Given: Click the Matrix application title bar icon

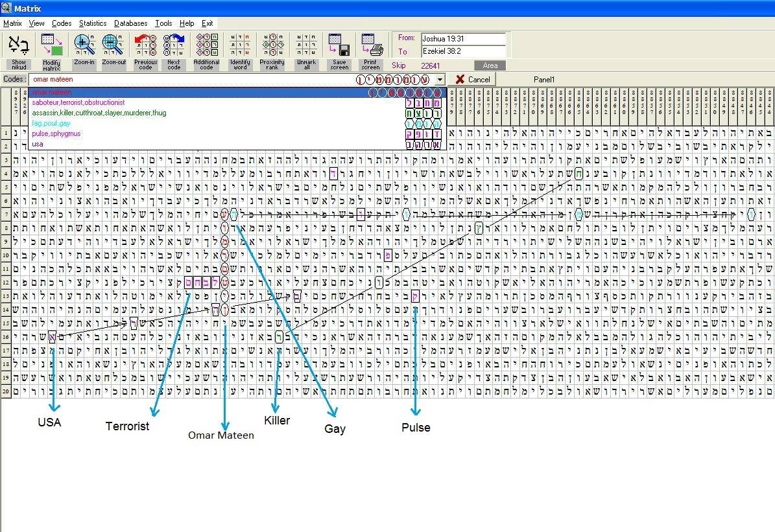Looking at the screenshot, I should (6, 8).
